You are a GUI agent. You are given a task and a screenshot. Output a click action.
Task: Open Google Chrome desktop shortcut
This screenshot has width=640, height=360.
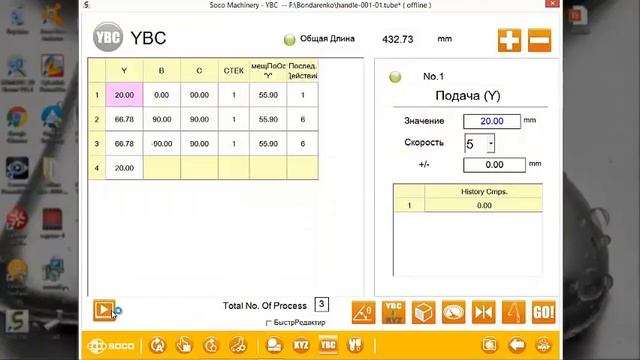pyautogui.click(x=17, y=124)
